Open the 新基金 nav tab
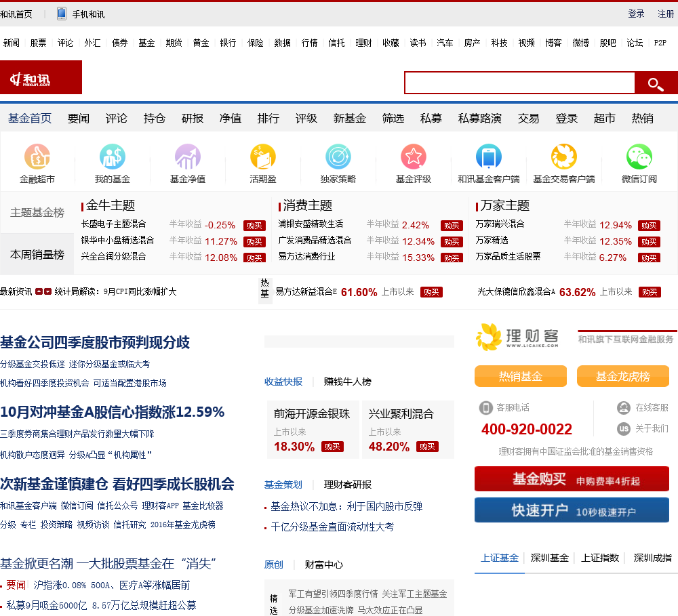The width and height of the screenshot is (678, 616). [x=349, y=119]
